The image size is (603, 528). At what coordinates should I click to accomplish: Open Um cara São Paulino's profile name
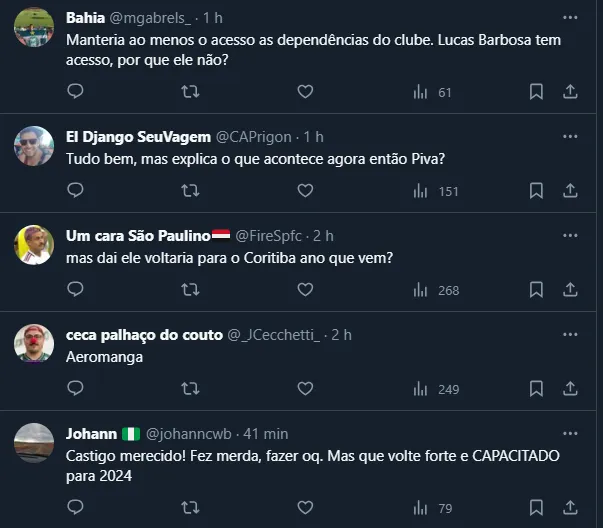139,235
